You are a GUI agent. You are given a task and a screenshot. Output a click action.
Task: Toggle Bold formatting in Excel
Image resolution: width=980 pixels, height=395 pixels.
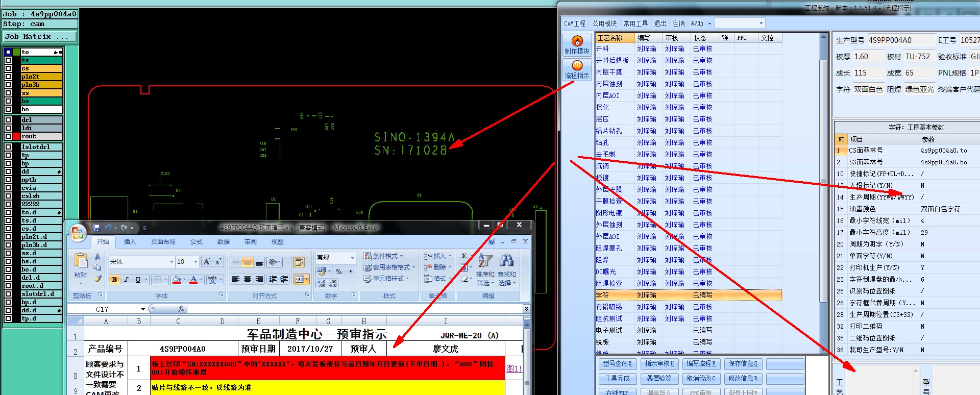(114, 279)
